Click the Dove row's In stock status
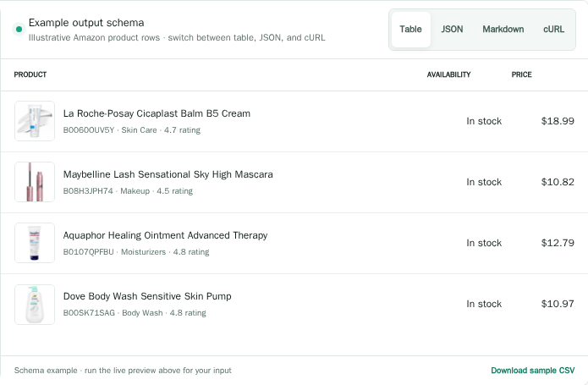The image size is (588, 385). click(x=484, y=304)
